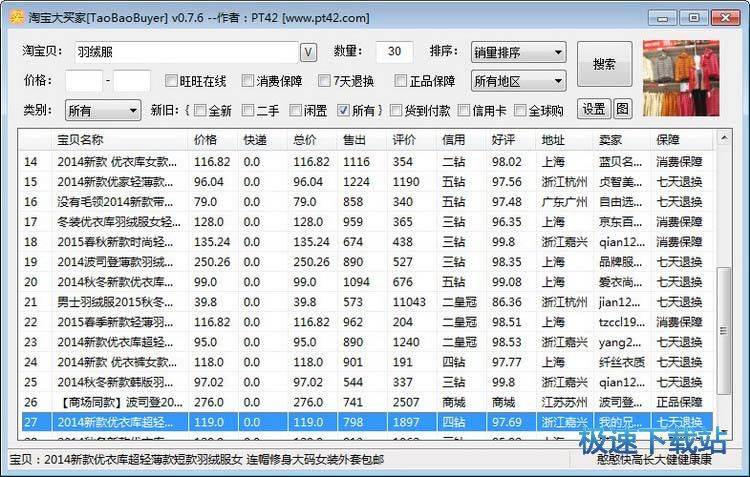750x477 pixels.
Task: Click the 图 image button
Action: (x=622, y=109)
